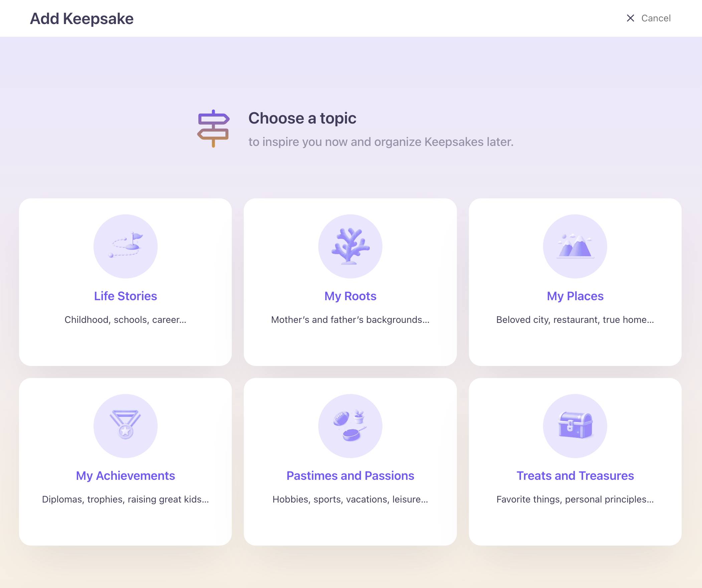This screenshot has height=588, width=702.
Task: Click the My Places mountain icon
Action: coord(575,246)
